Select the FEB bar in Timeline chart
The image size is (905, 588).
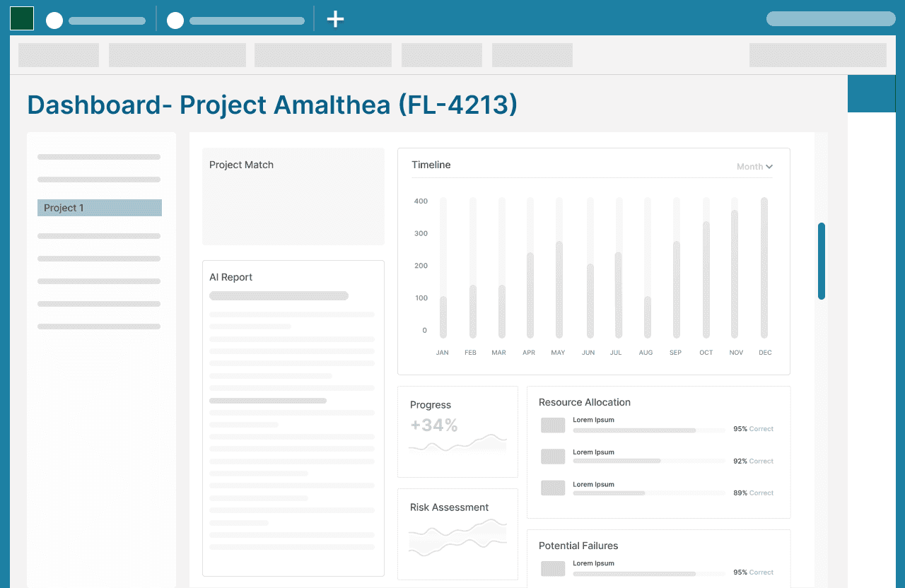pyautogui.click(x=473, y=312)
